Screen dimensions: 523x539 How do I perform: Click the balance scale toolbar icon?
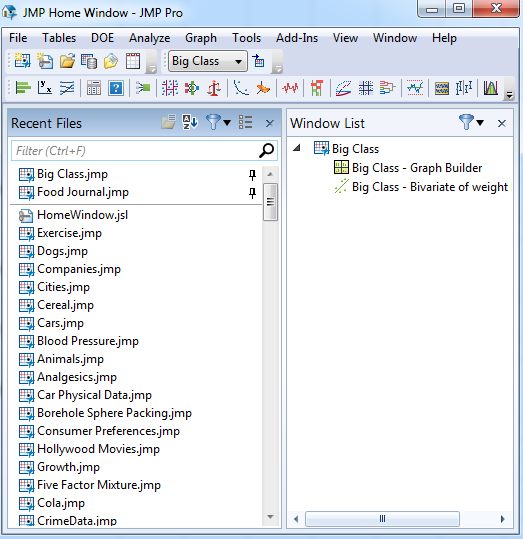214,88
